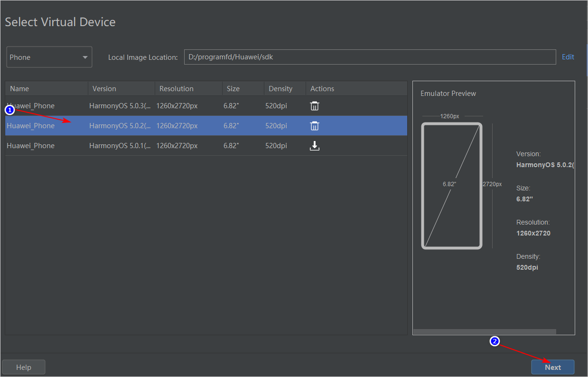Viewport: 588px width, 377px height.
Task: Click the Next button
Action: pos(553,367)
